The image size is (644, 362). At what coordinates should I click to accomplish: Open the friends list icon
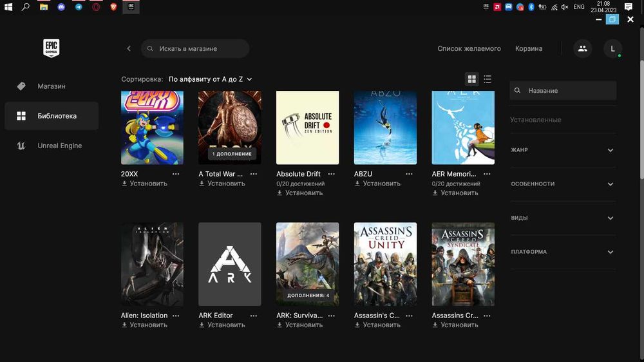[x=582, y=48]
